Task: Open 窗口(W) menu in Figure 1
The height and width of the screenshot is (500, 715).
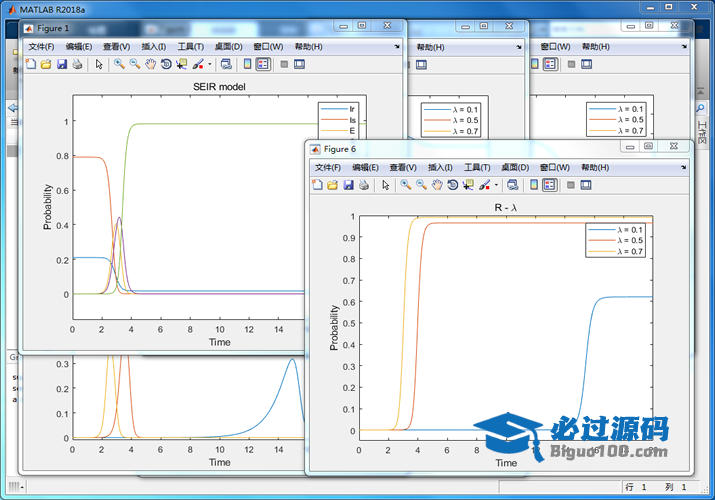Action: (x=268, y=46)
